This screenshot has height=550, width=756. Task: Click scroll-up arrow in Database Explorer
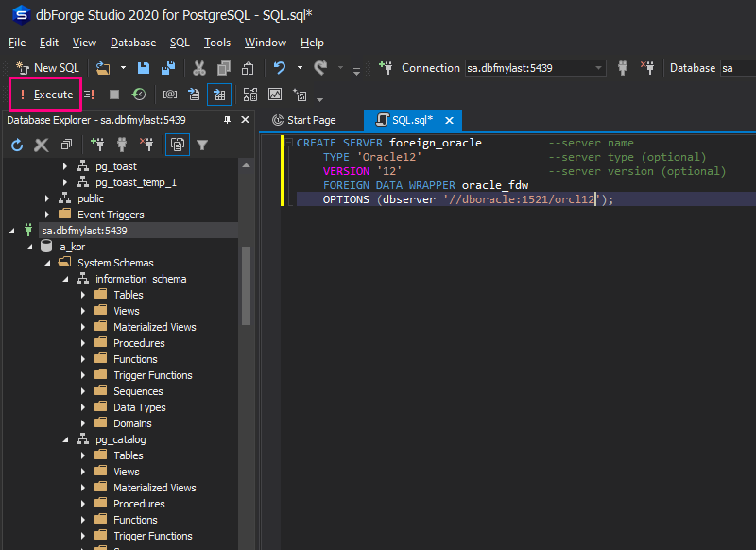pos(246,165)
